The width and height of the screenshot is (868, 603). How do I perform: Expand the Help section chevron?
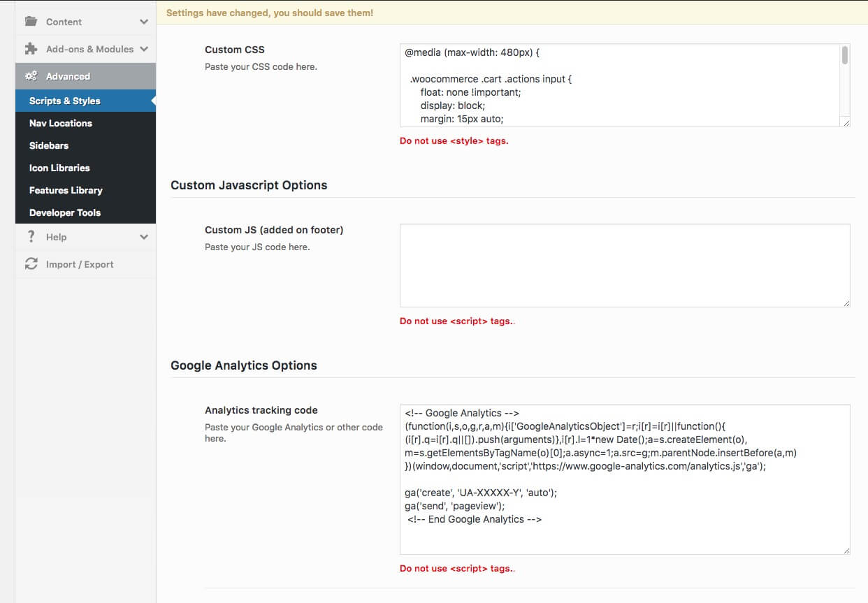click(144, 237)
